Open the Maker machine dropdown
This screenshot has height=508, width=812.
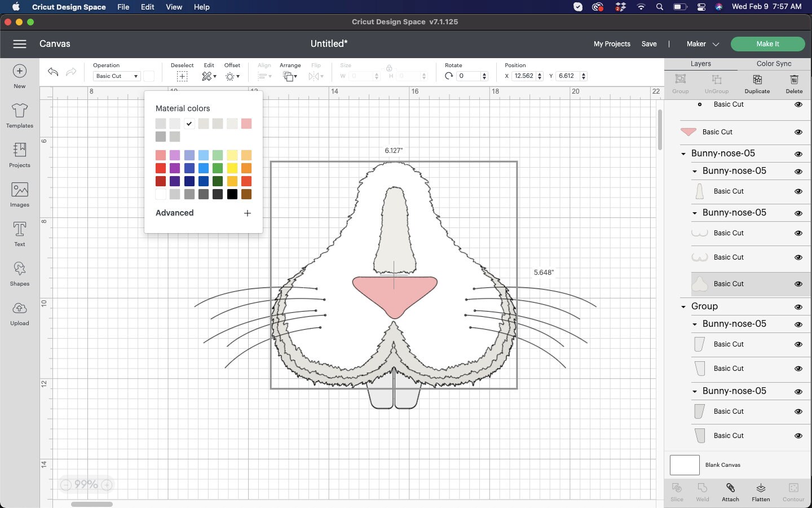tap(702, 44)
